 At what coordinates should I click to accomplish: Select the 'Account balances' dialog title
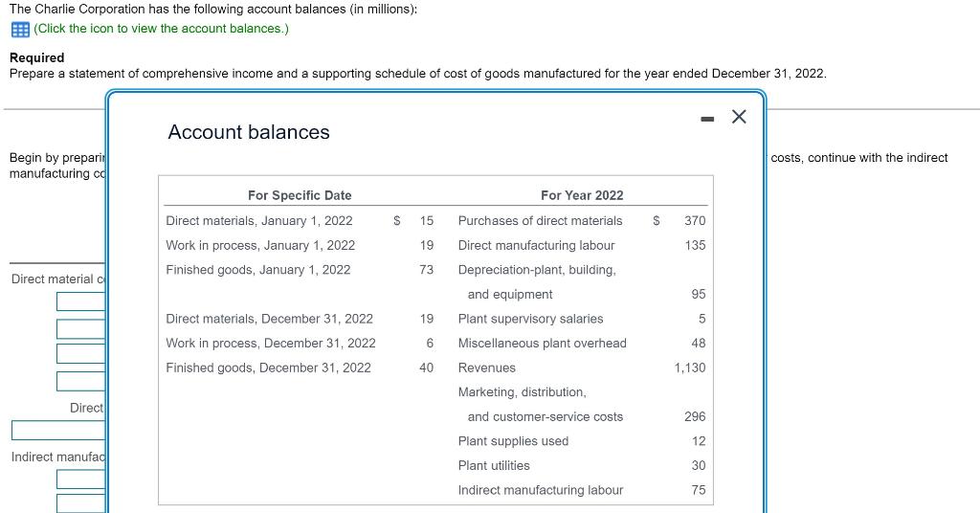pyautogui.click(x=249, y=132)
